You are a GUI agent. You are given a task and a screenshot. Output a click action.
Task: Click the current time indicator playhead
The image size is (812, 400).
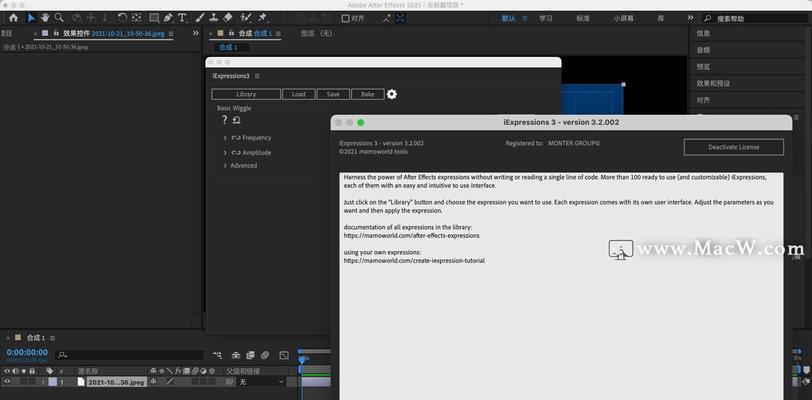302,359
